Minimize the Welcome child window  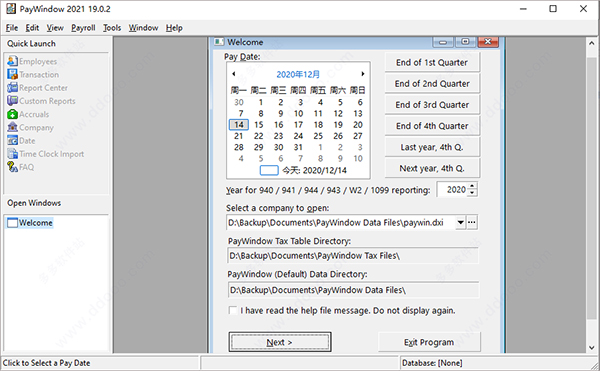(443, 42)
